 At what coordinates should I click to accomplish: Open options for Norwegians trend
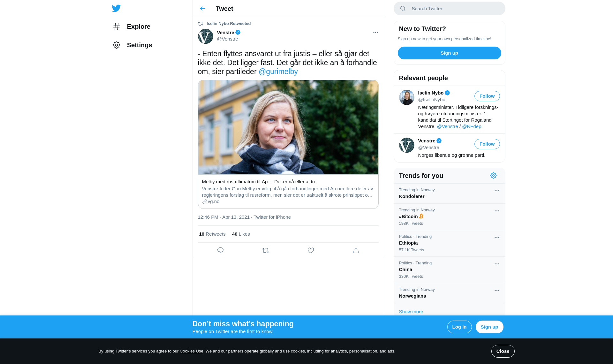(497, 291)
